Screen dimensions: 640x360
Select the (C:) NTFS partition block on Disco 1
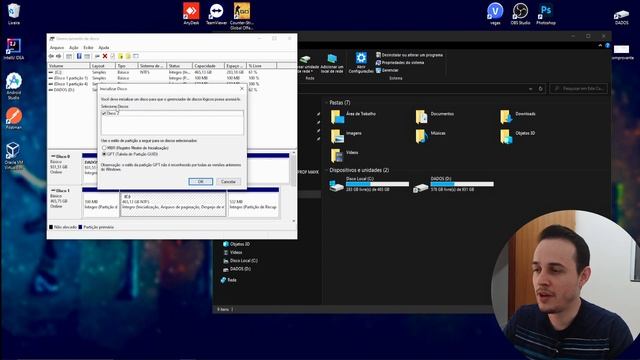tap(173, 204)
